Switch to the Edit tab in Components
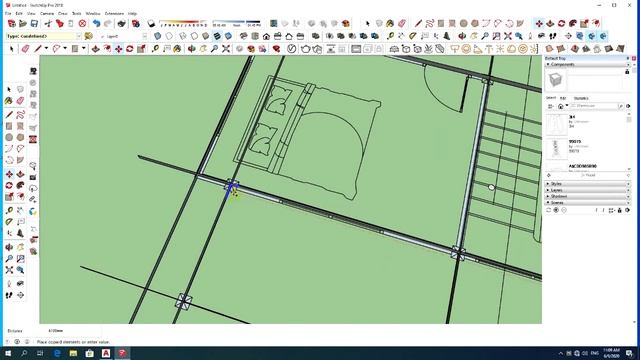Screen dimensions: 640x360 coord(563,98)
